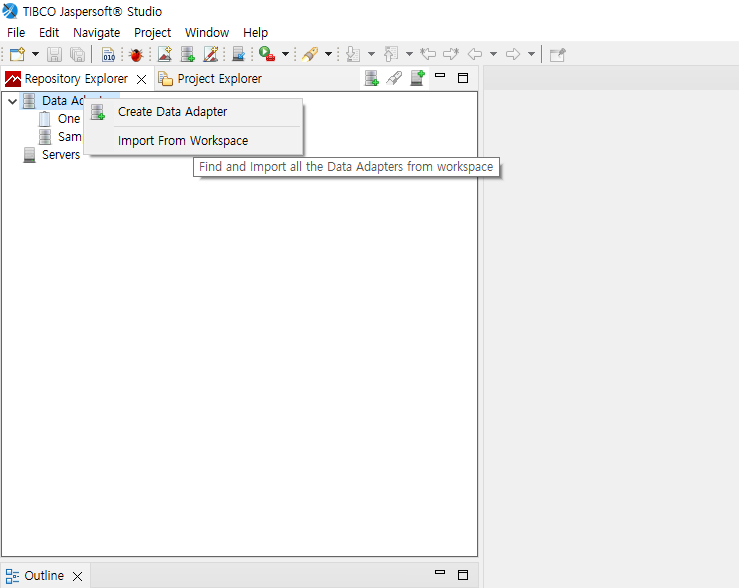Viewport: 739px width, 588px height.
Task: Open the Forward history dropdown arrow
Action: (531, 54)
